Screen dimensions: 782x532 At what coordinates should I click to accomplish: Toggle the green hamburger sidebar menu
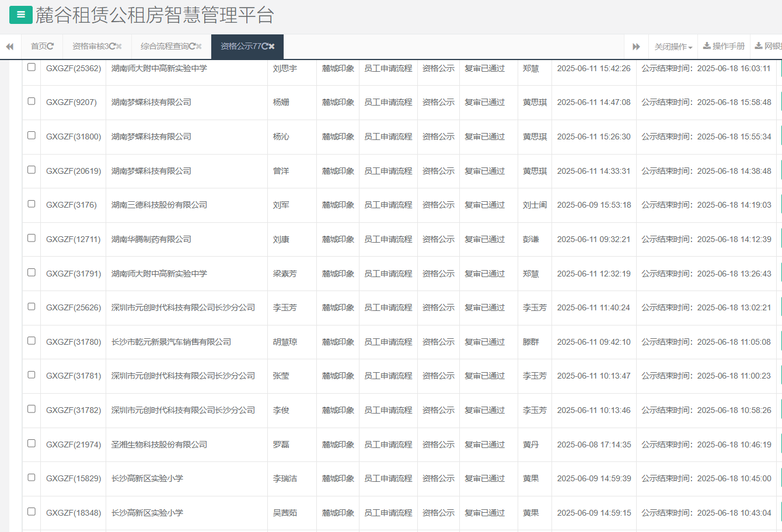coord(21,15)
